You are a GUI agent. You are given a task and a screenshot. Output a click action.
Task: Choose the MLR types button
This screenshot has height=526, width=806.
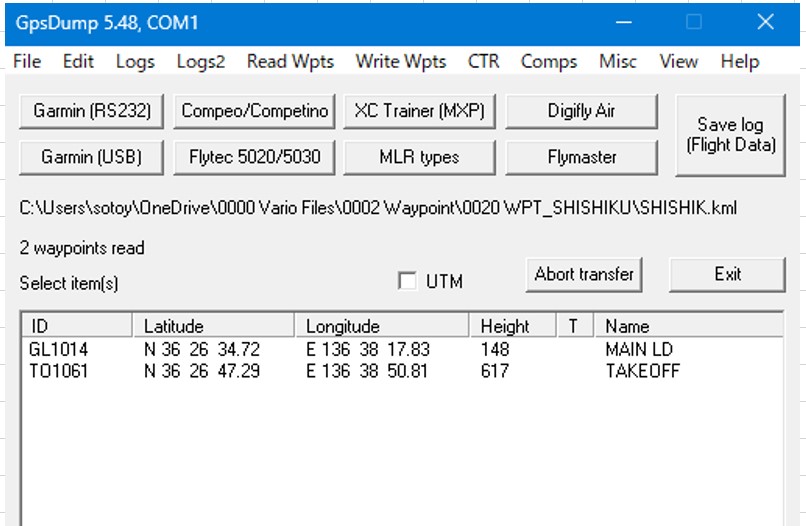(x=419, y=157)
